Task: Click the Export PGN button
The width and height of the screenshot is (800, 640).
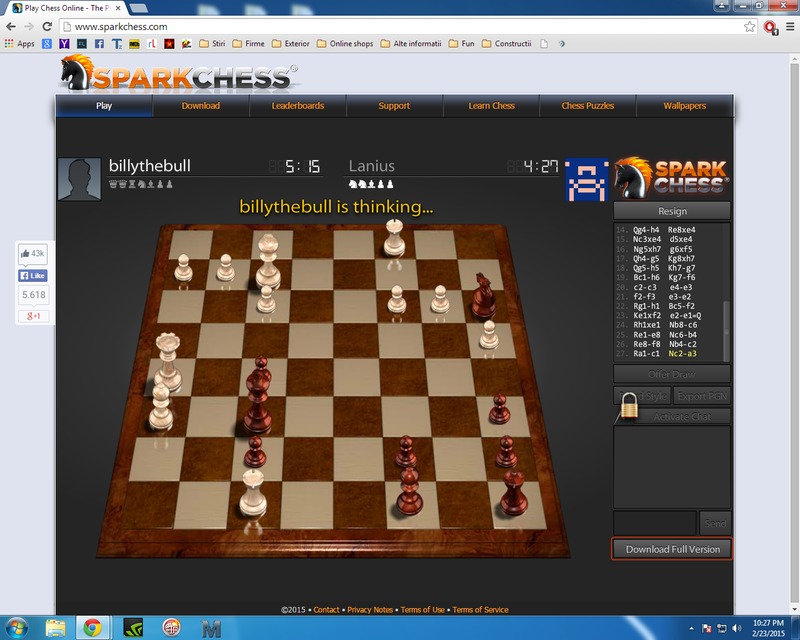Action: tap(702, 396)
